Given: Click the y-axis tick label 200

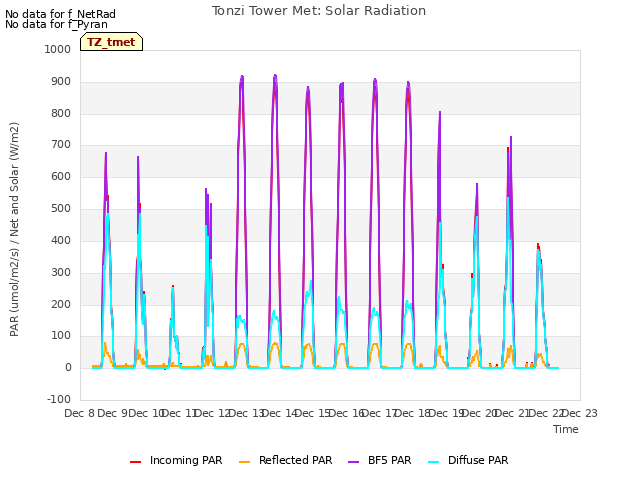Looking at the screenshot, I should coord(61,304).
